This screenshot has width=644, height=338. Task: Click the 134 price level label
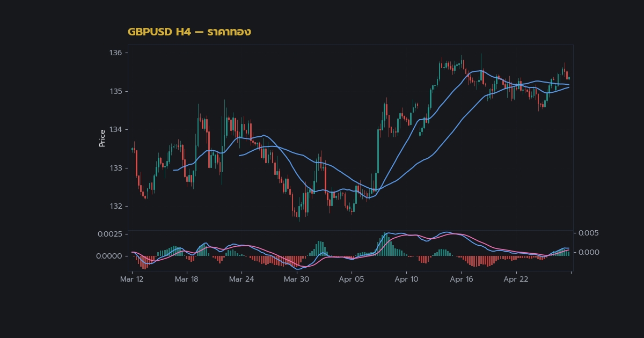116,129
